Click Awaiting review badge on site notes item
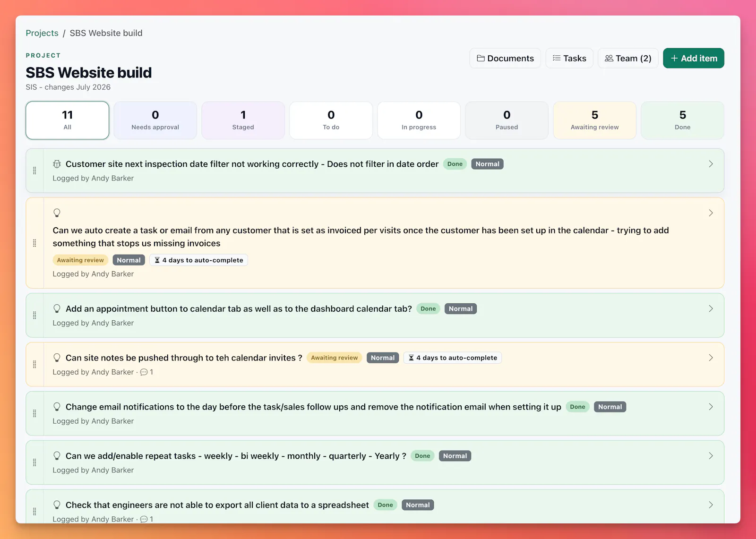756x539 pixels. [335, 358]
